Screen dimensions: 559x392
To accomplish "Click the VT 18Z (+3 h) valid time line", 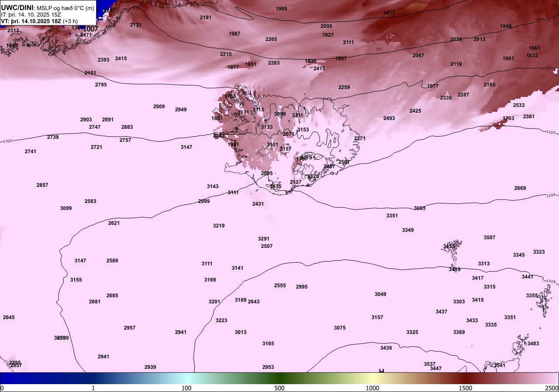I will coord(39,21).
